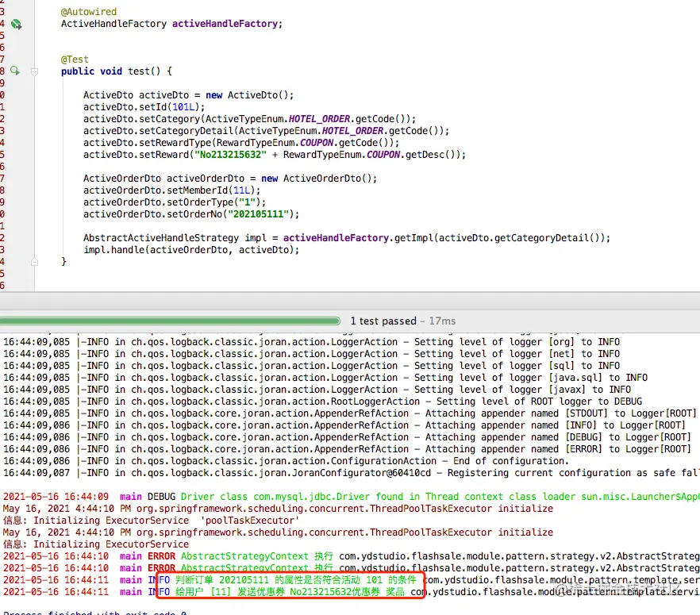Click the DEBUG Driver class com.mysql.jdbc.Driver line
Viewport: 700px width, 615px height.
(352, 497)
